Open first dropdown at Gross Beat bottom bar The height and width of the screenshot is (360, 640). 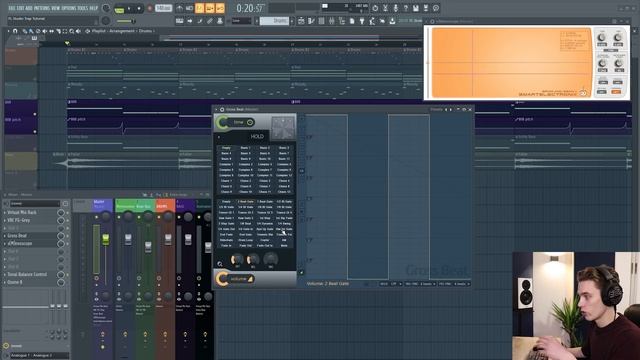tap(391, 284)
